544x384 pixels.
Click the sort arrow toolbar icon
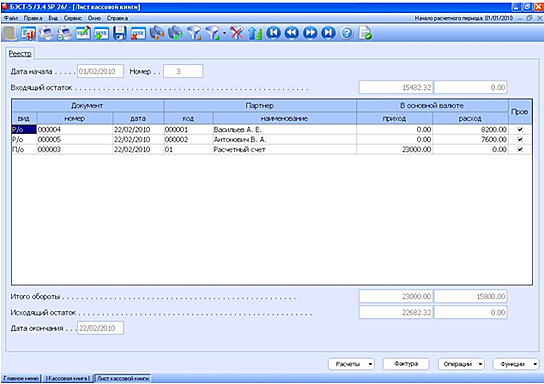click(x=255, y=33)
